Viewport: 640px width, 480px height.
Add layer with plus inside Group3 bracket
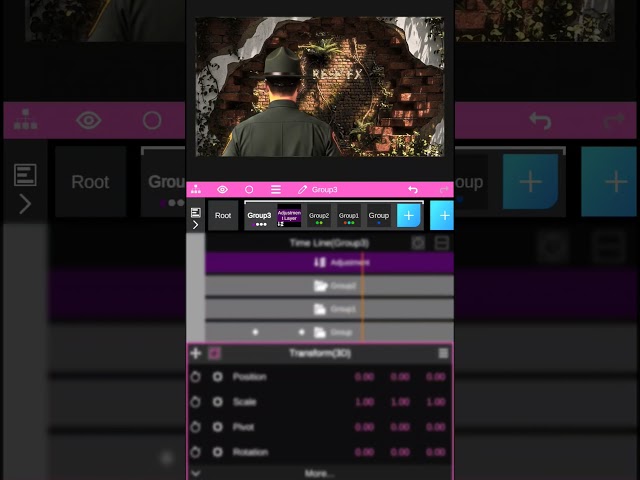(409, 216)
